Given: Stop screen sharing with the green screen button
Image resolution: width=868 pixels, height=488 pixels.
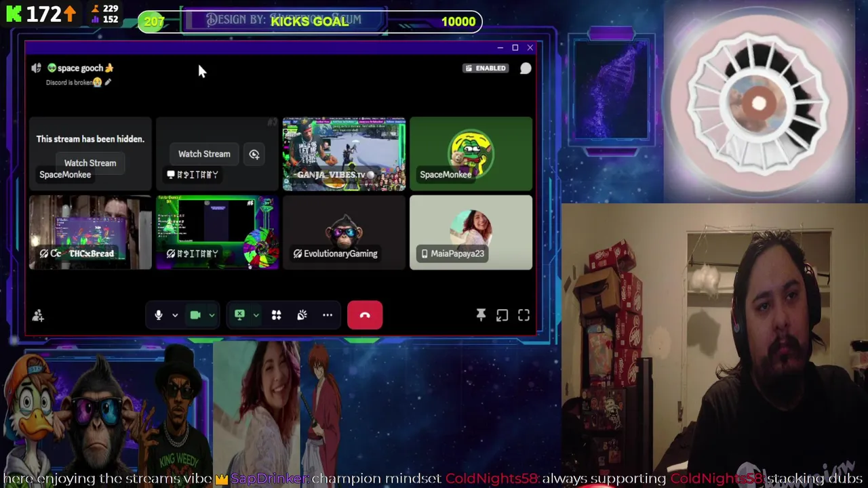Looking at the screenshot, I should (239, 315).
